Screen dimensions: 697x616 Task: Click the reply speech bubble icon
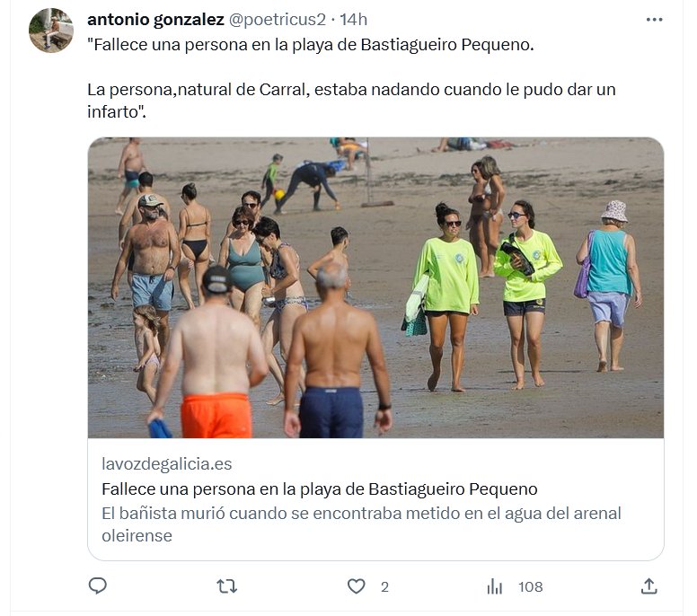click(x=97, y=585)
